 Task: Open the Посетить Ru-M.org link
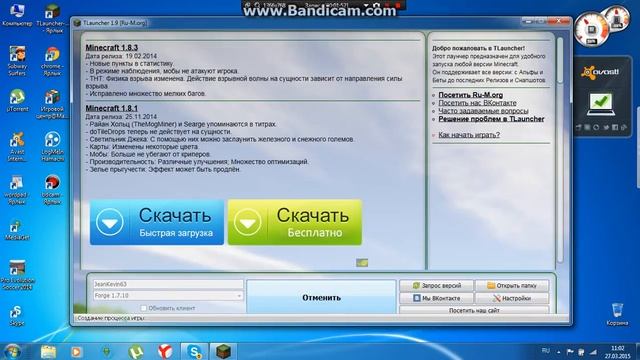click(470, 95)
